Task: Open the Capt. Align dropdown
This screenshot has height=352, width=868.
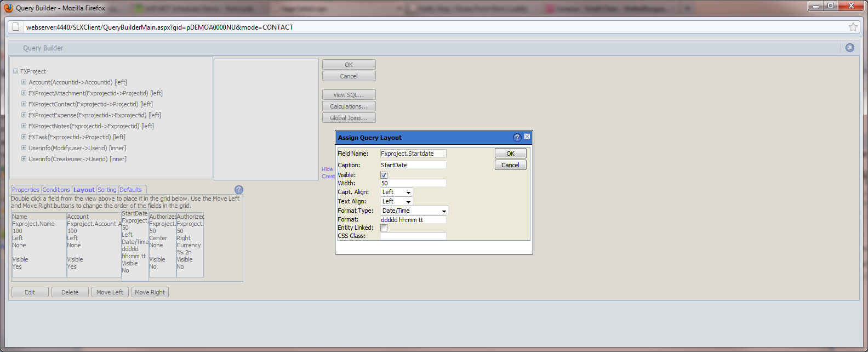Action: (x=396, y=192)
